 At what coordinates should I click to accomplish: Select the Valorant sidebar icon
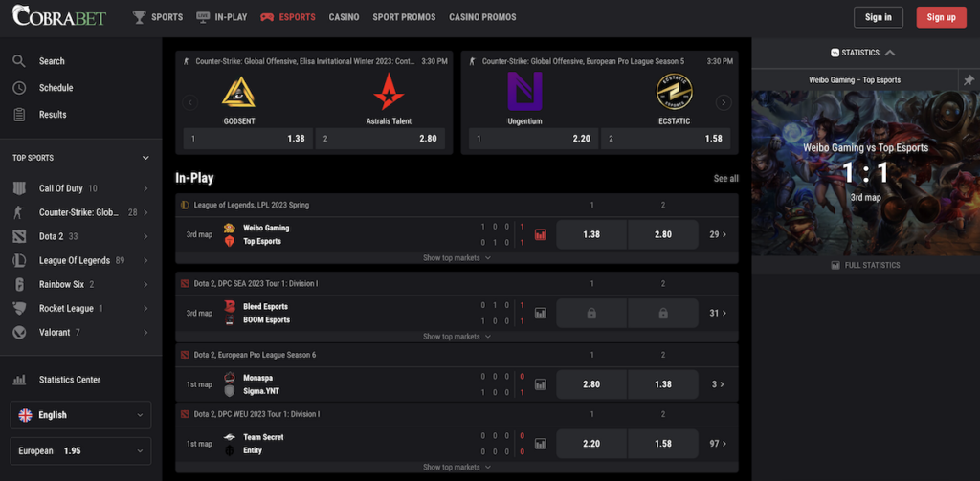(19, 333)
